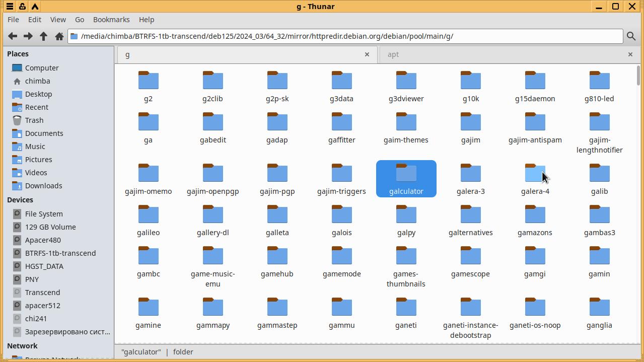Click the search magnifier icon

pos(631,36)
